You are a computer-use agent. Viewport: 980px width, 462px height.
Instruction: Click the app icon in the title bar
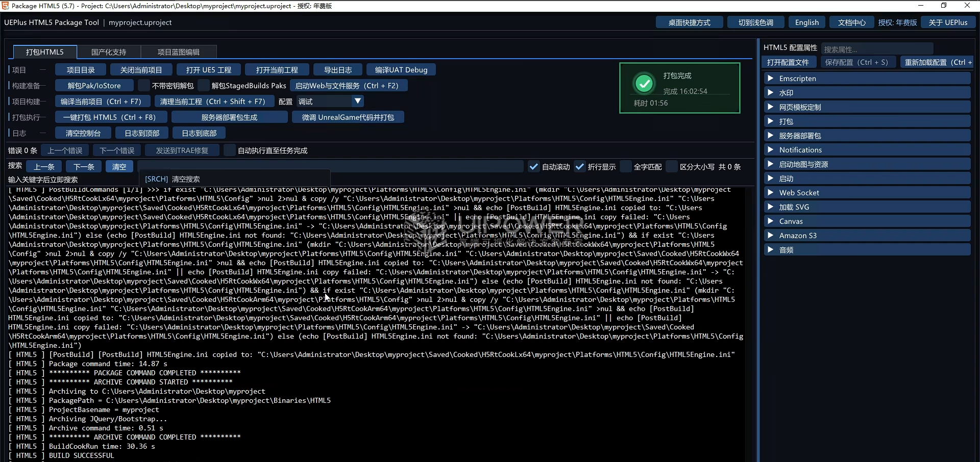[x=5, y=6]
